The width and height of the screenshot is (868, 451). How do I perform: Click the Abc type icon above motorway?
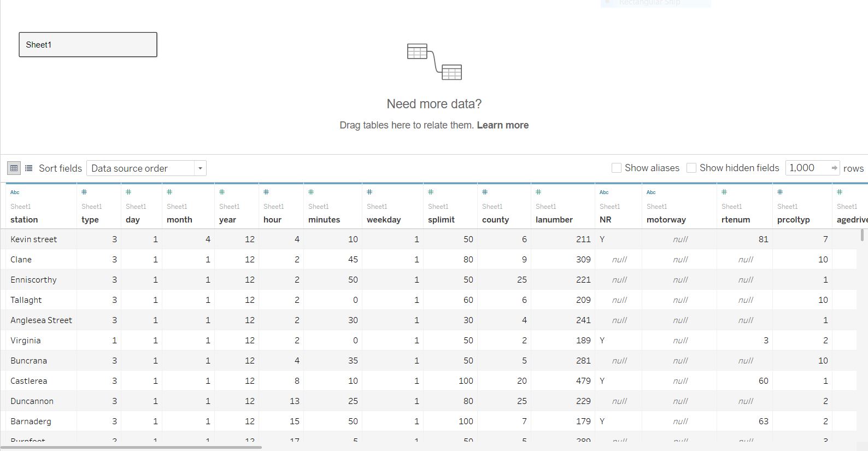[651, 192]
